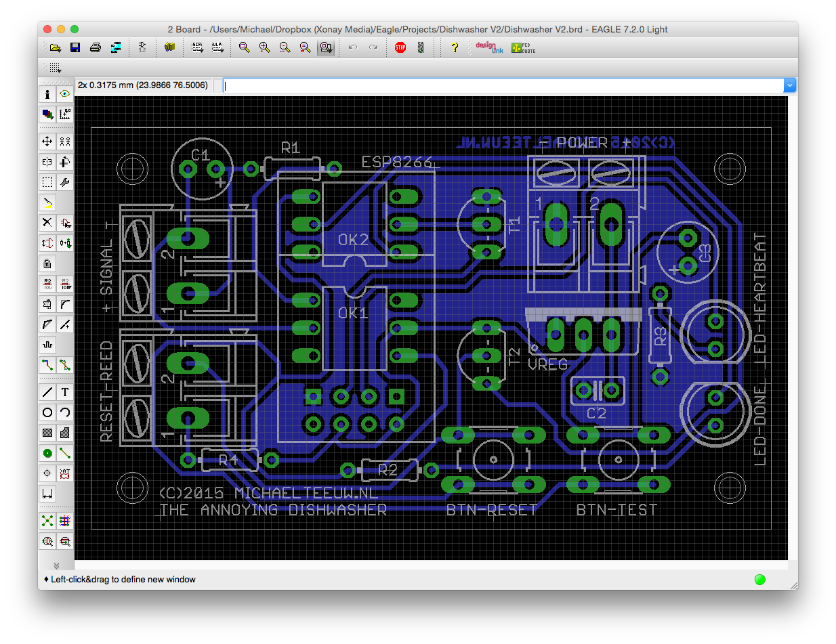Image resolution: width=836 pixels, height=644 pixels.
Task: Toggle the Lock component tool
Action: coord(47,263)
